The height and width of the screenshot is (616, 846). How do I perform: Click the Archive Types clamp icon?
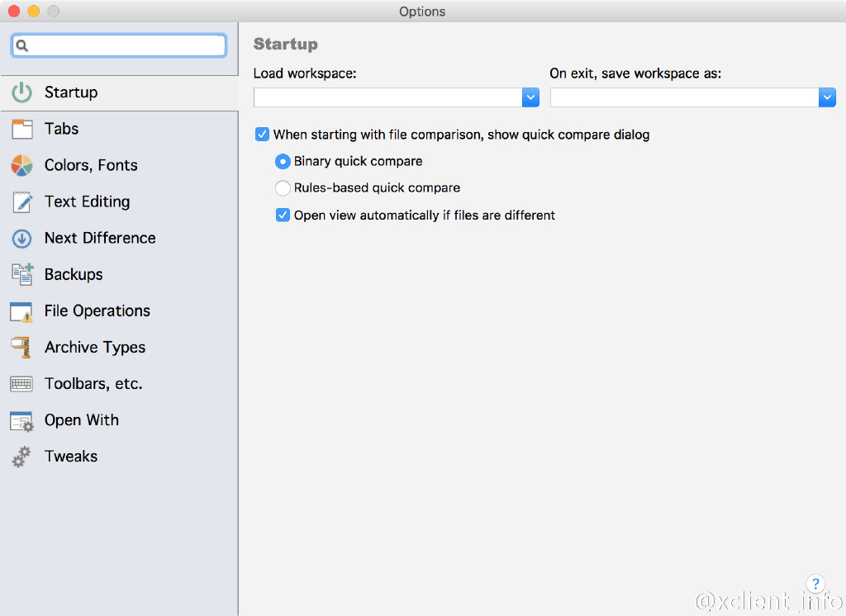pos(21,348)
